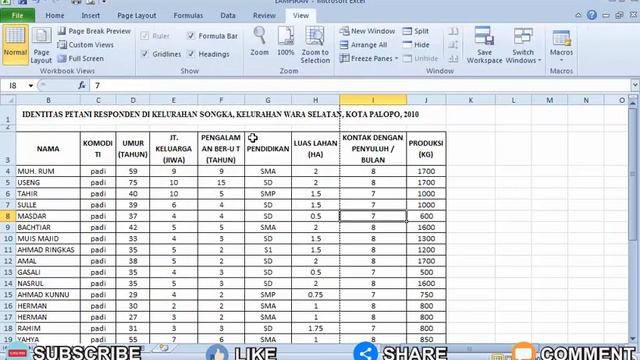Image resolution: width=640 pixels, height=360 pixels.
Task: Open the Zoom dialog
Action: tap(260, 42)
